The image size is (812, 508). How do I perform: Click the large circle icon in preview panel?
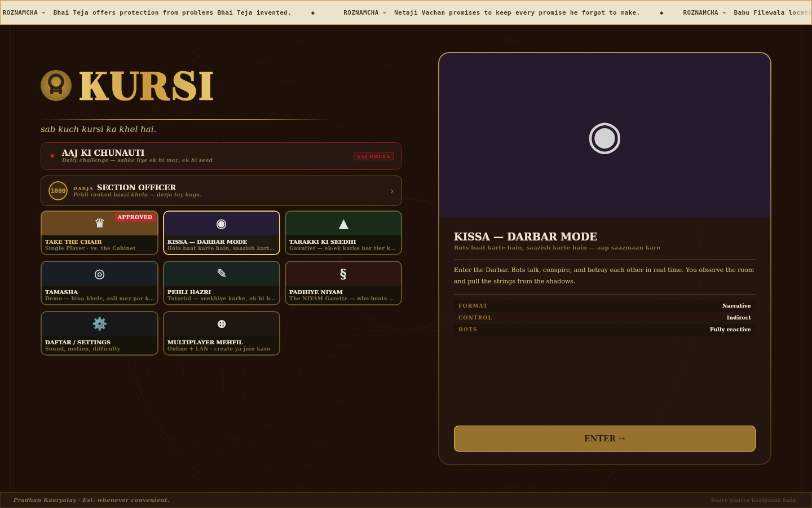tap(604, 138)
